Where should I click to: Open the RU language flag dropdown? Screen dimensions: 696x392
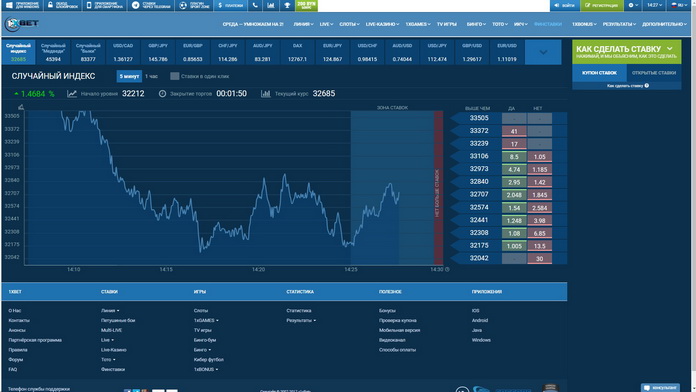[x=679, y=5]
